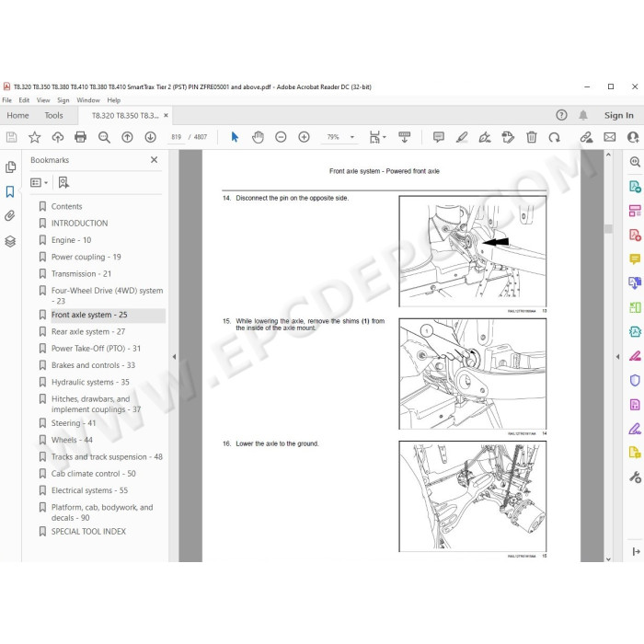
Task: Jump to Engine - 10 bookmark
Action: tap(71, 240)
